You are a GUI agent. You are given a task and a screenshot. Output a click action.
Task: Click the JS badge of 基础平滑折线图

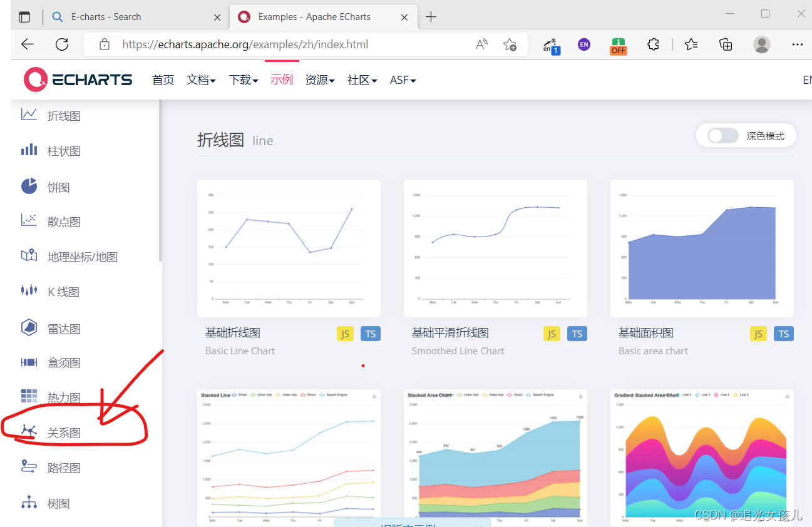[x=552, y=334]
